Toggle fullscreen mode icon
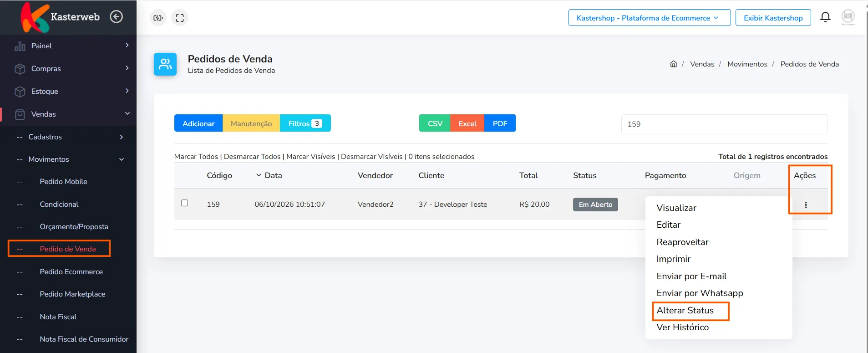This screenshot has width=868, height=353. click(x=180, y=18)
